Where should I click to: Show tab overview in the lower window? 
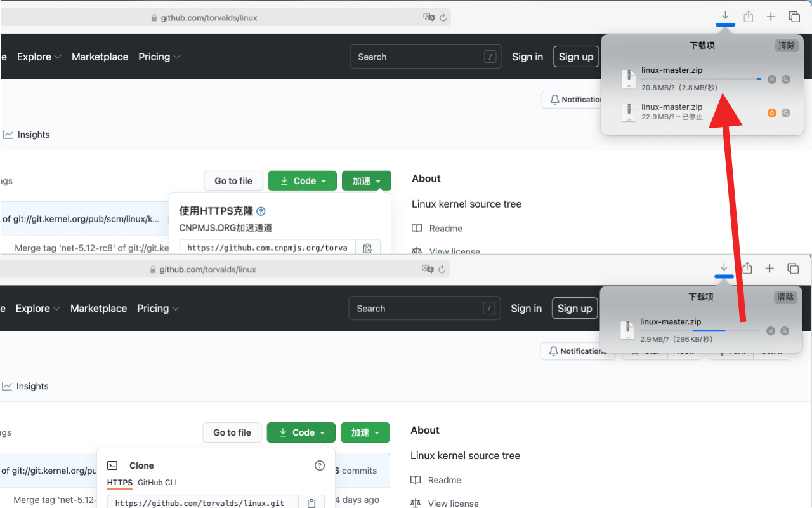[x=793, y=269]
